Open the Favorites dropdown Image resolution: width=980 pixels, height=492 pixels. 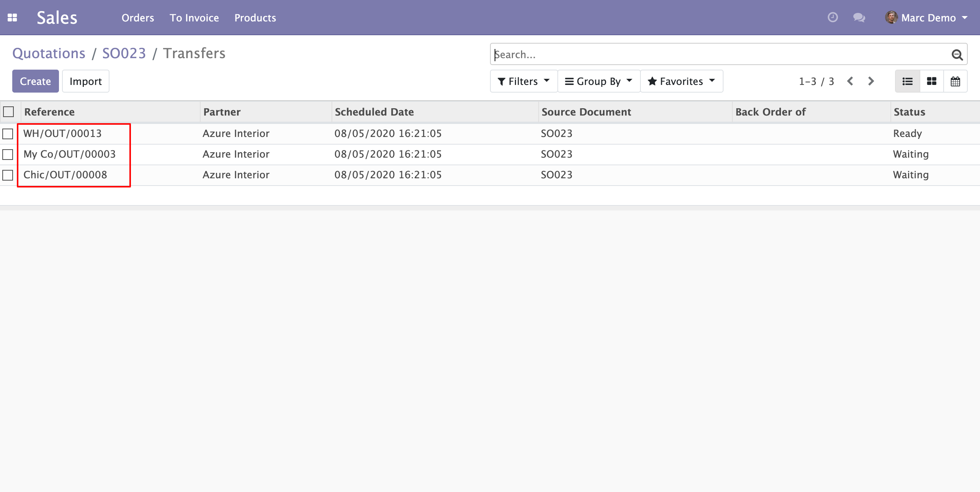[x=681, y=81]
